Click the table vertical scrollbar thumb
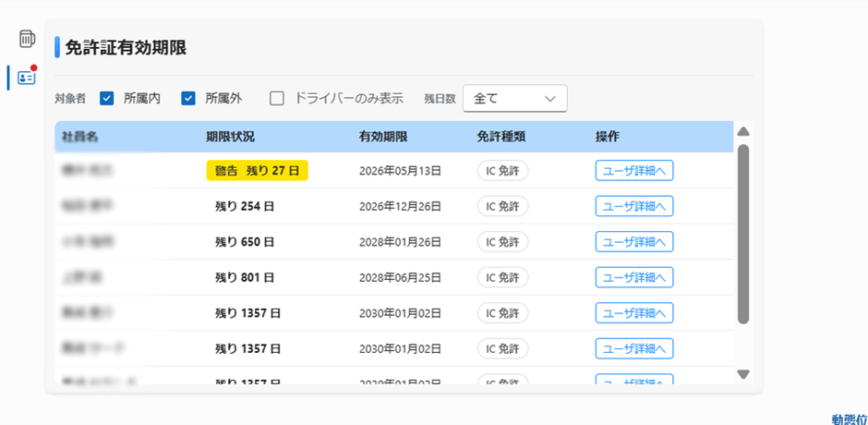The width and height of the screenshot is (868, 425). pos(743,235)
